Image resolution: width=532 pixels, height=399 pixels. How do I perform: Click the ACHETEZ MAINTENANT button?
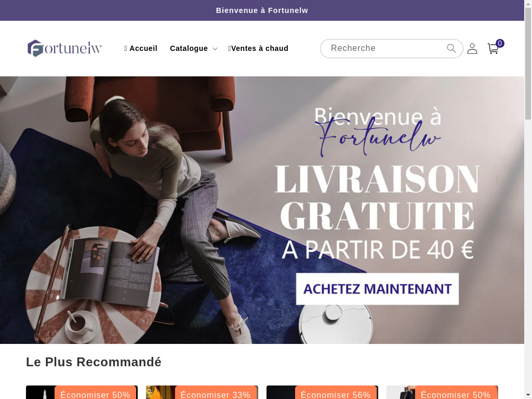click(377, 289)
